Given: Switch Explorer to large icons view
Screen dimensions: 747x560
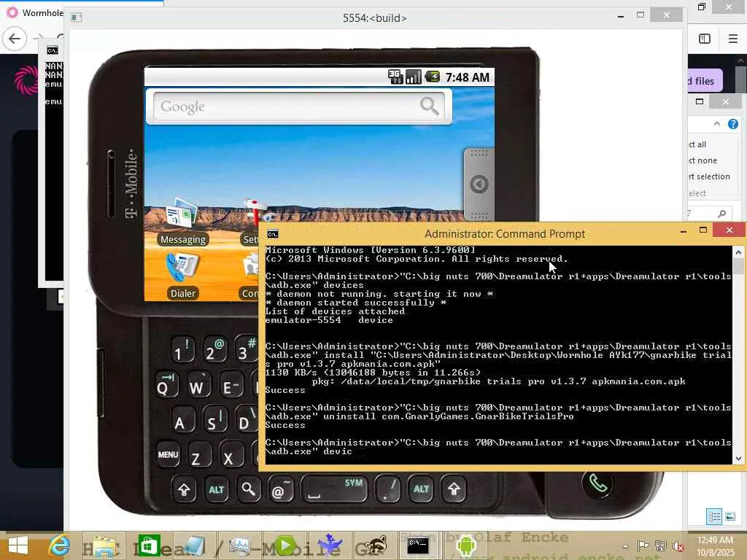Looking at the screenshot, I should click(729, 516).
